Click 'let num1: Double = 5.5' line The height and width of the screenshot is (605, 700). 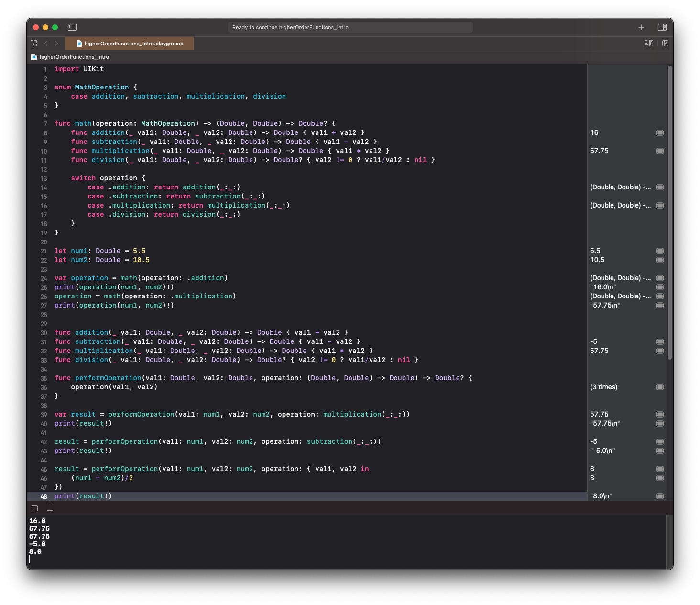click(x=100, y=251)
